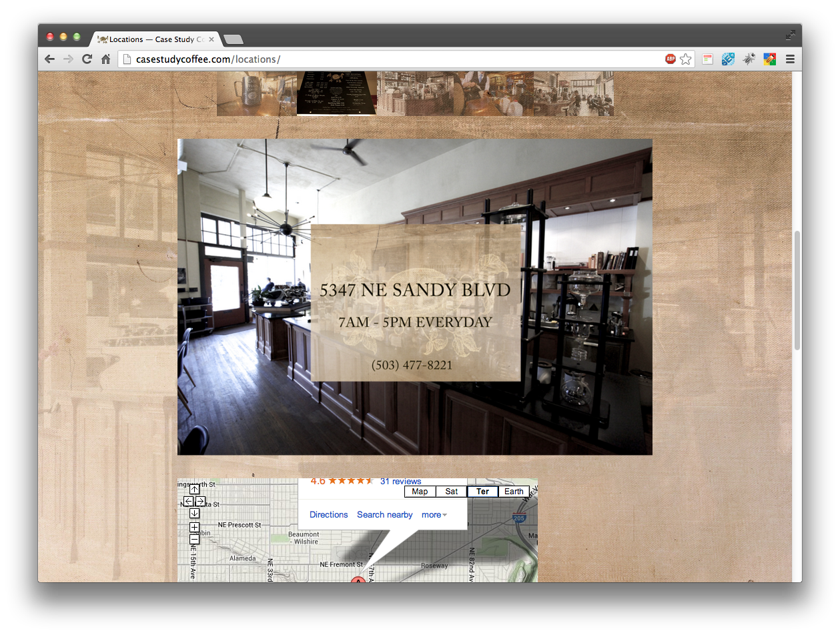Viewport: 840px width, 635px height.
Task: Select the cafe seating area thumbnail
Action: coord(574,93)
